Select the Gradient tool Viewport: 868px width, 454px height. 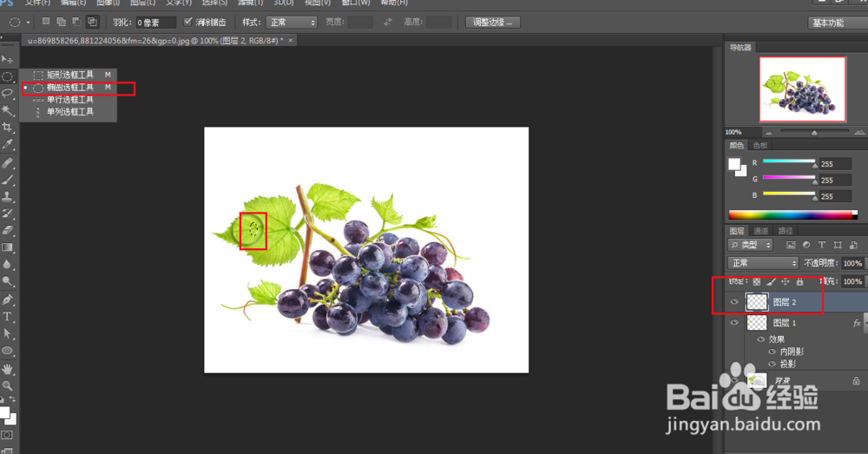[7, 247]
